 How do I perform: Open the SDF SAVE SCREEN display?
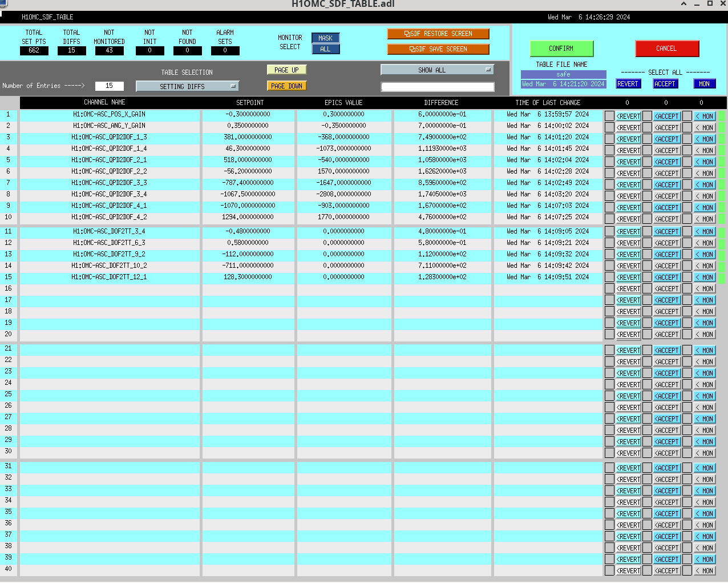click(x=438, y=49)
